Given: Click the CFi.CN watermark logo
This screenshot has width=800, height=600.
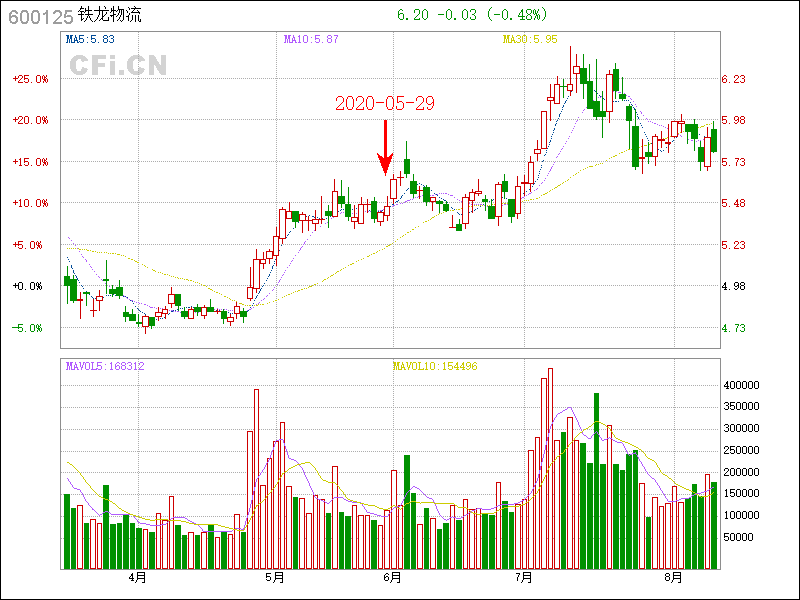Looking at the screenshot, I should click(x=118, y=65).
